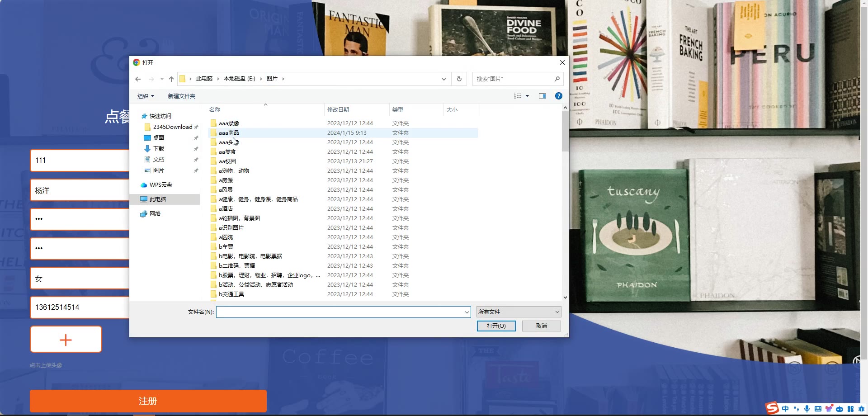Screen dimensions: 868x416
Task: Open the 组织 menu
Action: pos(146,96)
